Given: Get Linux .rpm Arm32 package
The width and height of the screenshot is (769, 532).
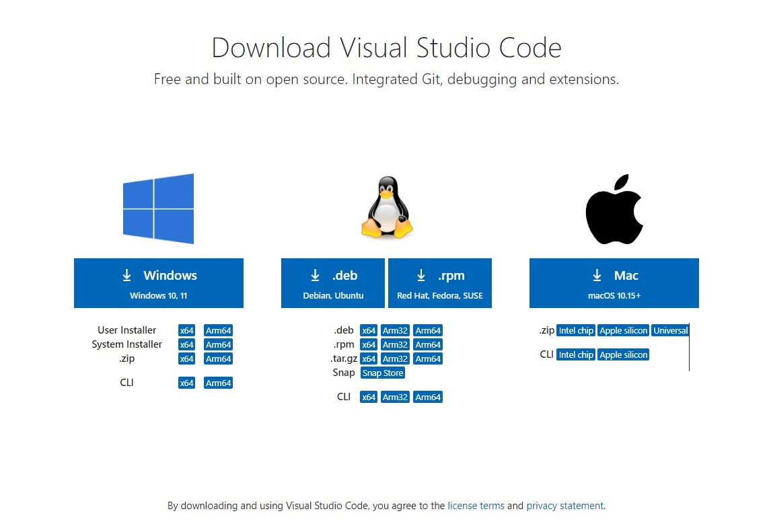Looking at the screenshot, I should 396,345.
